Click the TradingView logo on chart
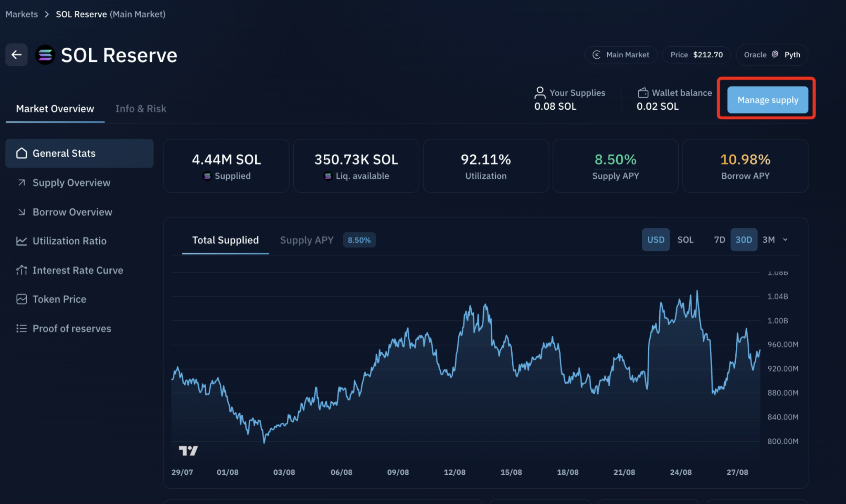 coord(188,450)
